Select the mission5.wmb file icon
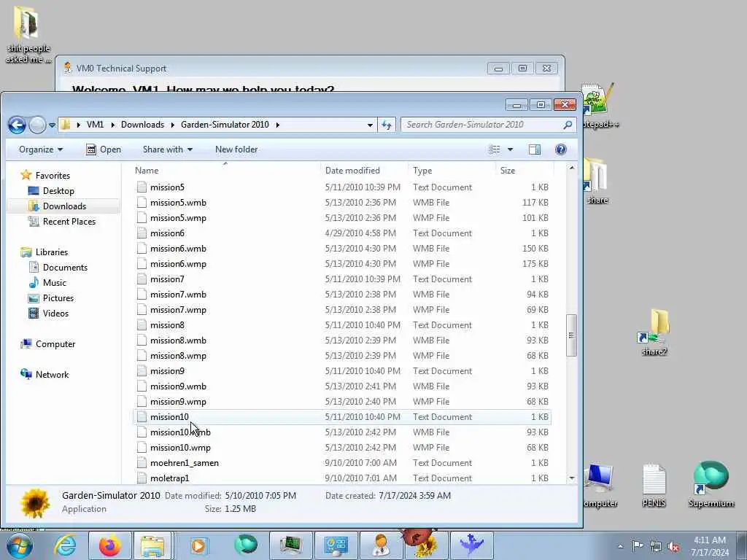The height and width of the screenshot is (560, 747). (x=142, y=203)
